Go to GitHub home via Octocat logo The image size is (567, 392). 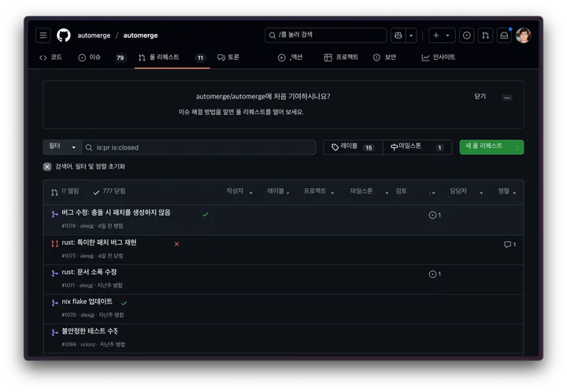[x=64, y=35]
